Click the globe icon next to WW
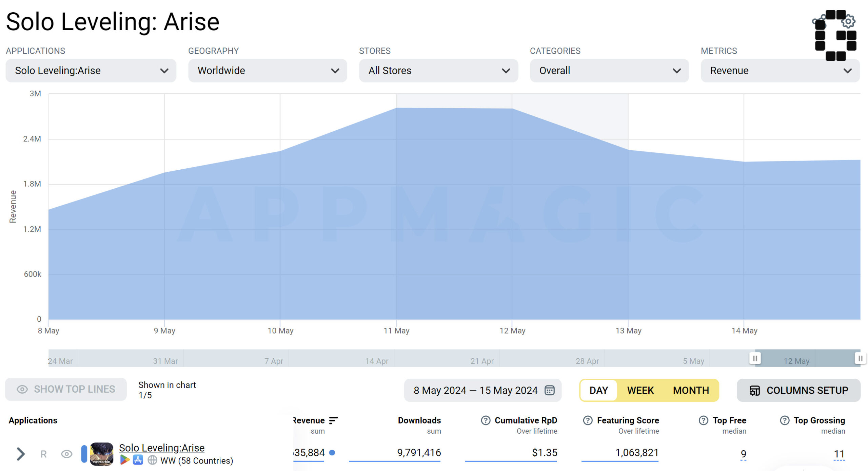Viewport: 868px width, 471px height. [x=152, y=460]
